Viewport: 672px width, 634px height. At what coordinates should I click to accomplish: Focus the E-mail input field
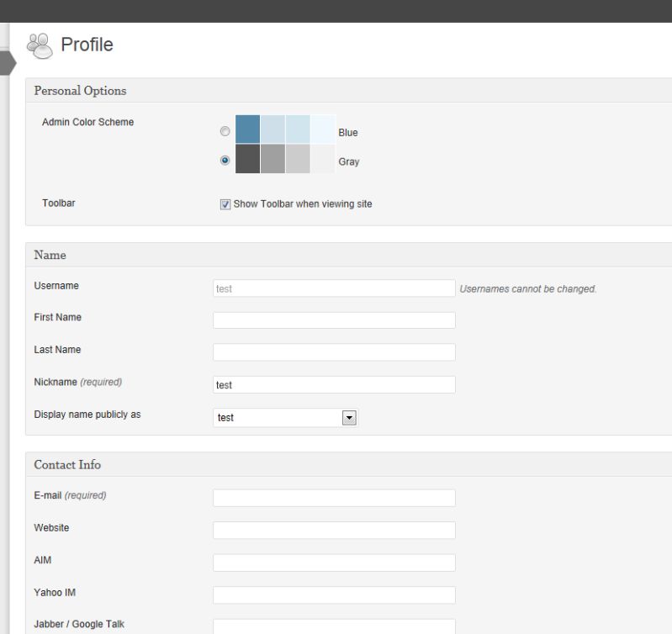coord(334,498)
